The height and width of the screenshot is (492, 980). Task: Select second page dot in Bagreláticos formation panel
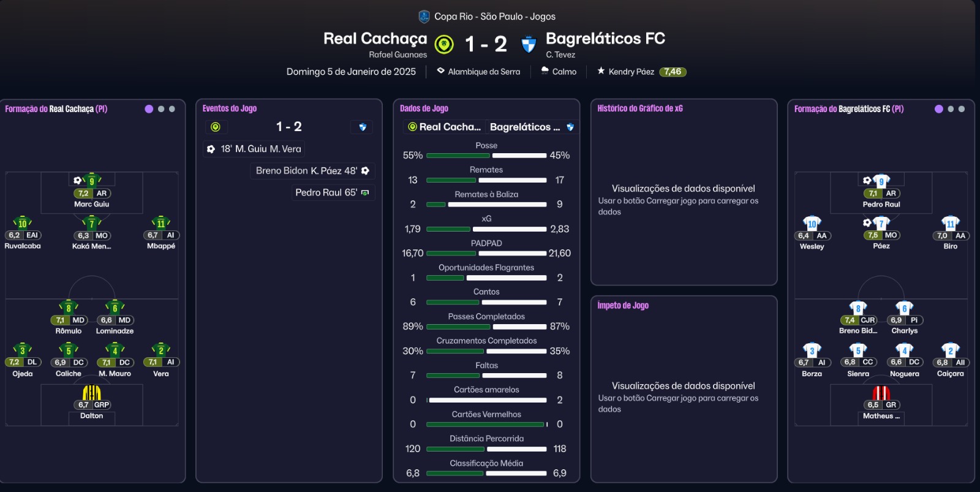point(951,109)
